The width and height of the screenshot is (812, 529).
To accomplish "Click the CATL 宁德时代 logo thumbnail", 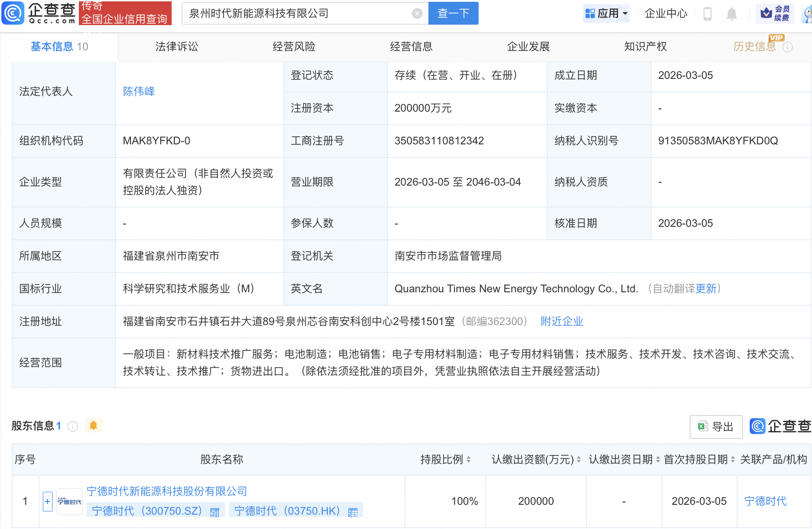I will (69, 501).
